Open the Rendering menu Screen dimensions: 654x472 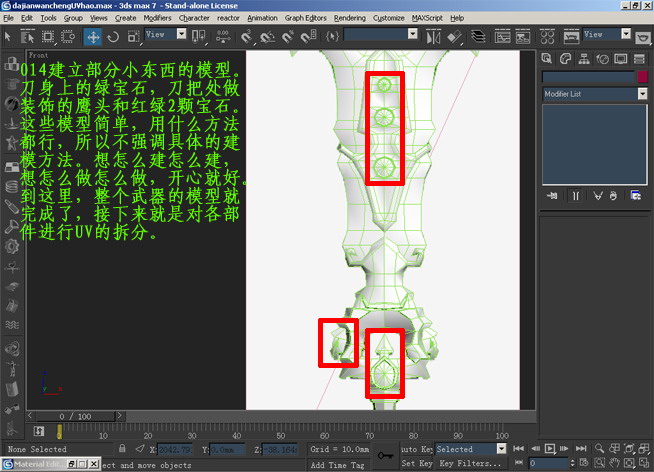click(350, 18)
